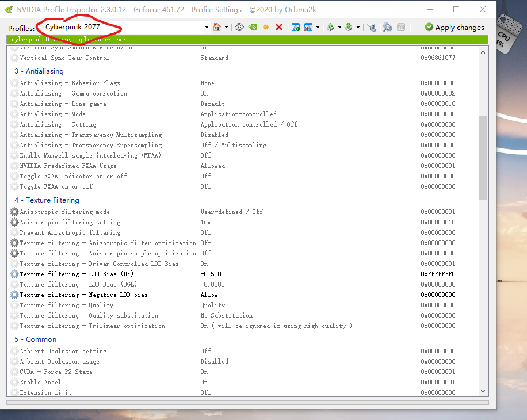Click the vertical scrollbar thumb
Viewport: 527px width, 420px height.
[x=483, y=158]
